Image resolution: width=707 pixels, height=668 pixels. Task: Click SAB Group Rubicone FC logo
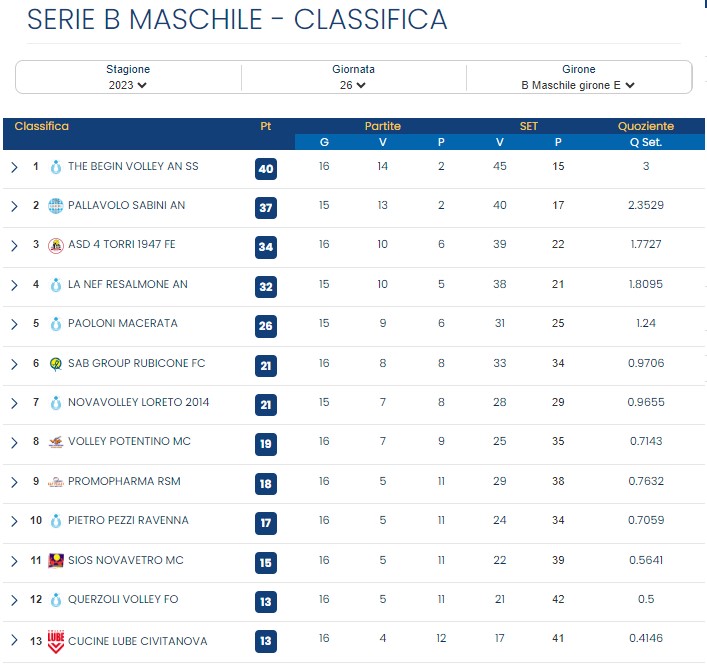[56, 364]
